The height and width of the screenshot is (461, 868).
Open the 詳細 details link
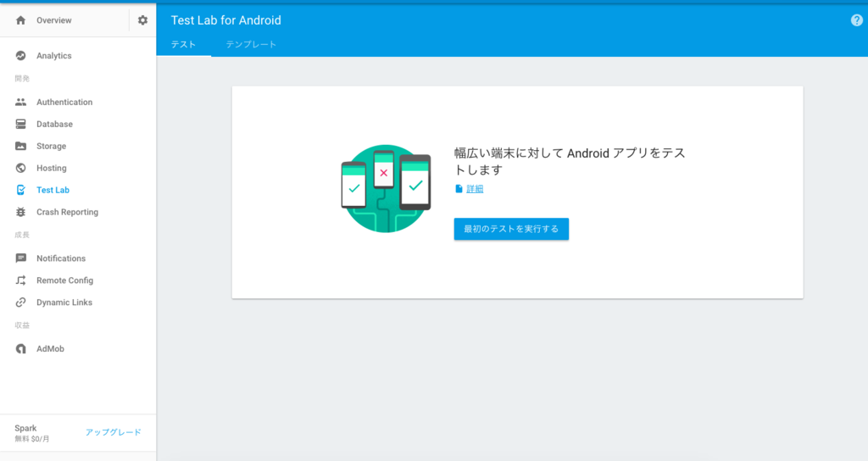point(475,189)
